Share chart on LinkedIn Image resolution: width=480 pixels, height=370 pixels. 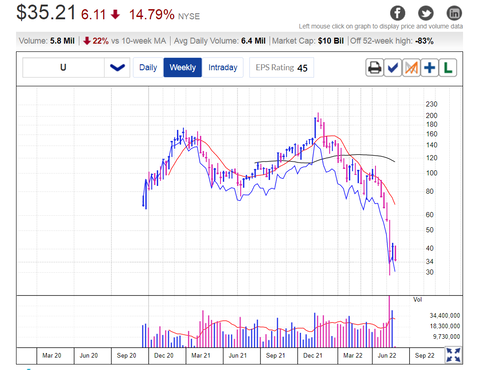click(x=454, y=13)
